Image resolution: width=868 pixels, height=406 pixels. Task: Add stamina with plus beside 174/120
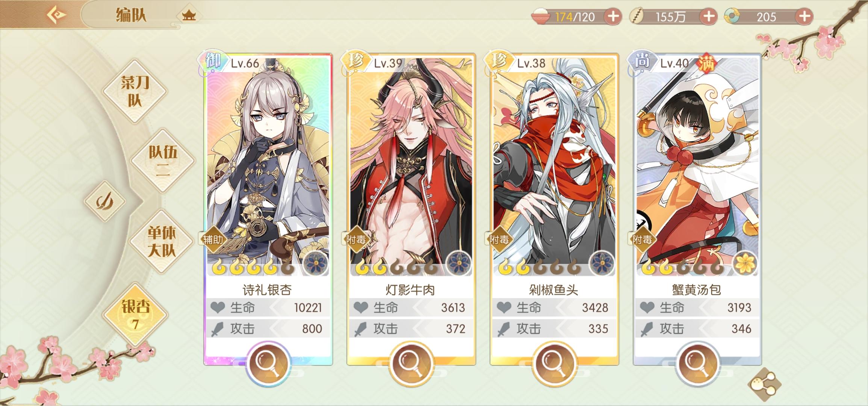pos(613,17)
